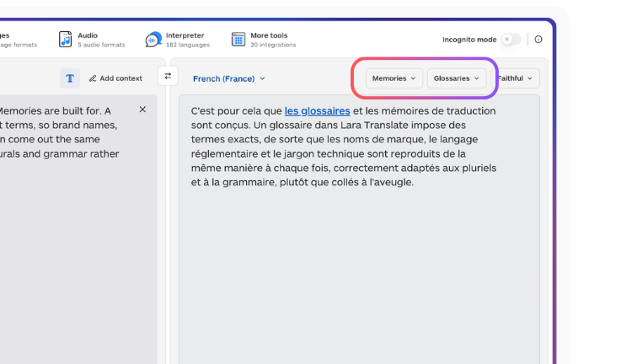Click the '5 audio formats' subtitle text

101,45
